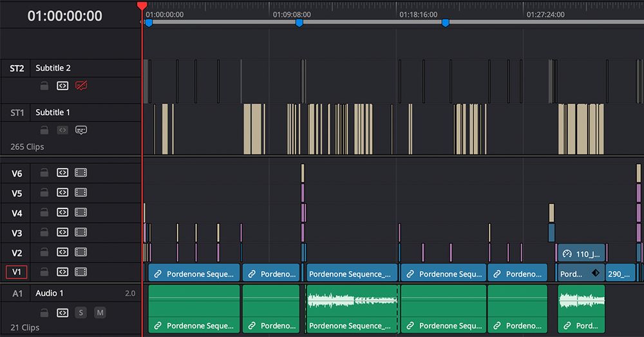Click the Subtitle 1 track name
Viewport: 644px width, 337px height.
click(x=53, y=113)
